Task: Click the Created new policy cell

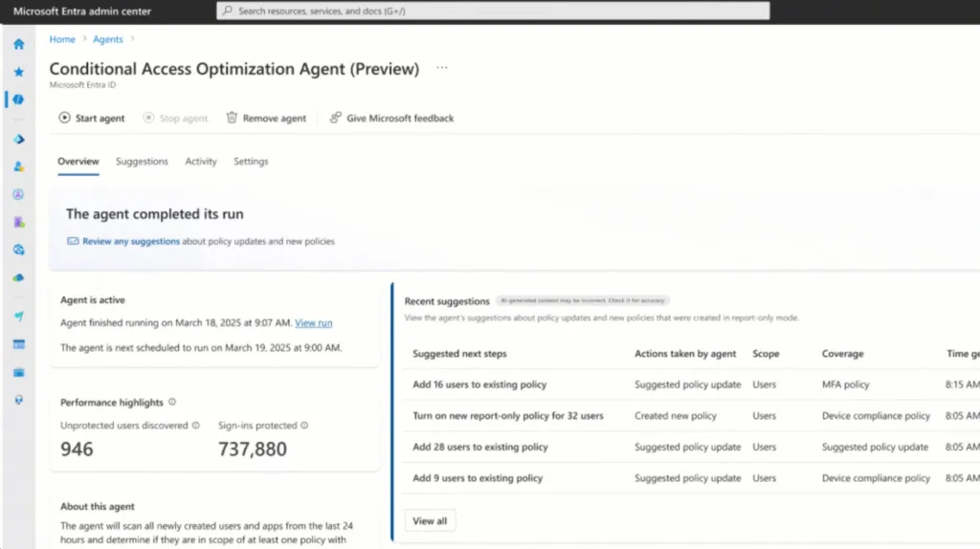Action: pos(676,416)
